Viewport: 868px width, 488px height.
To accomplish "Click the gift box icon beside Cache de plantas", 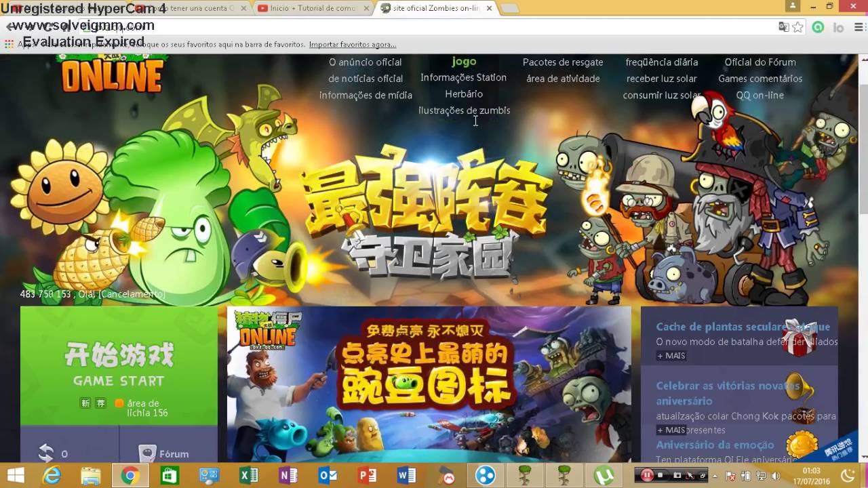I will pyautogui.click(x=799, y=337).
